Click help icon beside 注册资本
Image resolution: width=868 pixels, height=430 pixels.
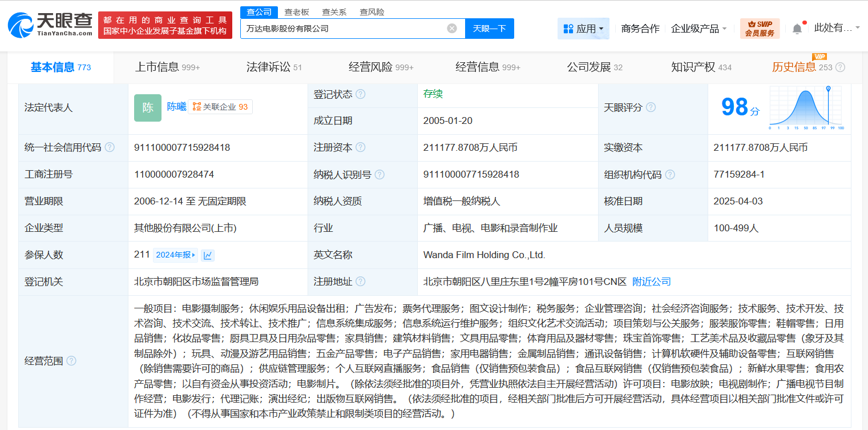click(x=360, y=147)
